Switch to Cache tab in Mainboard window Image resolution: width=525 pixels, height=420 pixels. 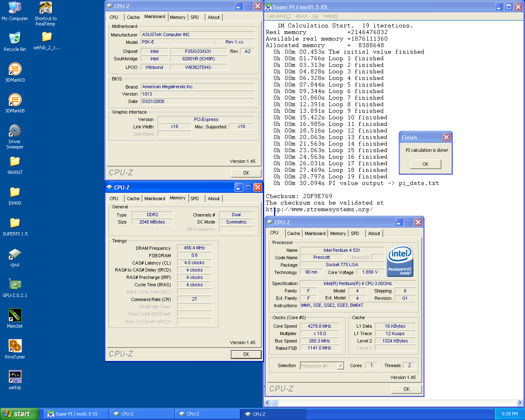pyautogui.click(x=133, y=17)
